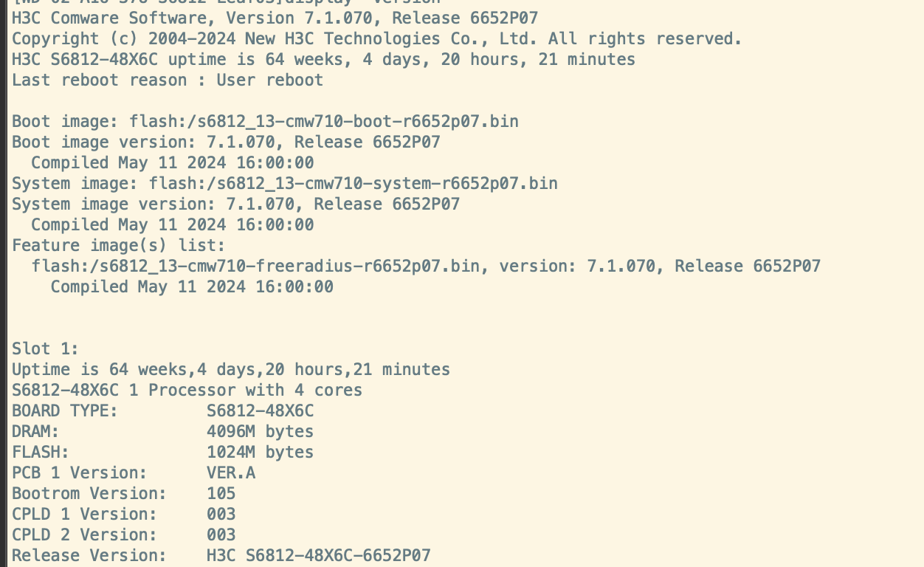The height and width of the screenshot is (567, 924).
Task: Click the CPLD 1 Version value 003
Action: click(x=221, y=514)
